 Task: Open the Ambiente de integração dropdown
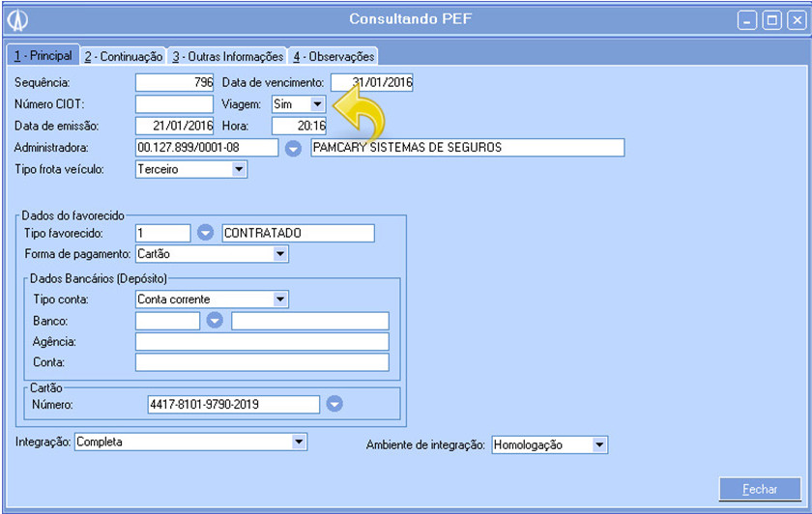[x=599, y=445]
